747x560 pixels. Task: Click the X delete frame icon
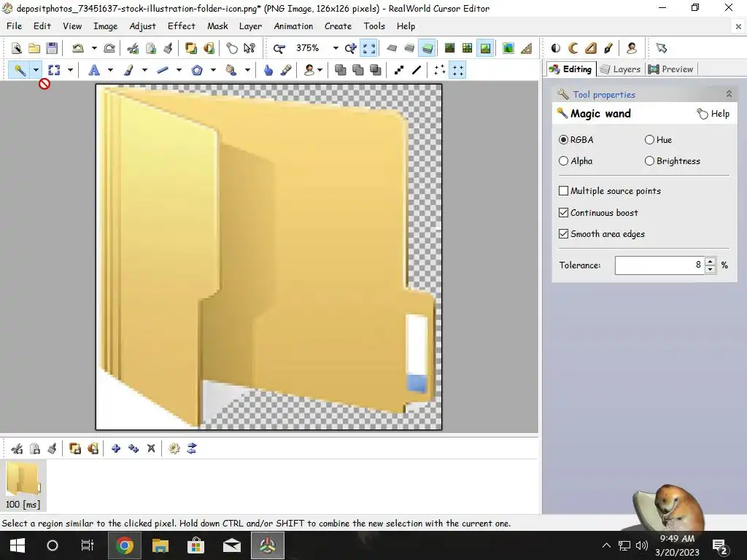click(x=151, y=448)
